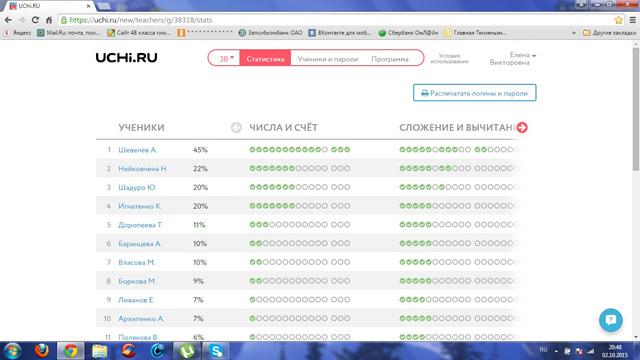640x360 pixels.
Task: Click Распечатать логины и пароли button
Action: pos(475,93)
